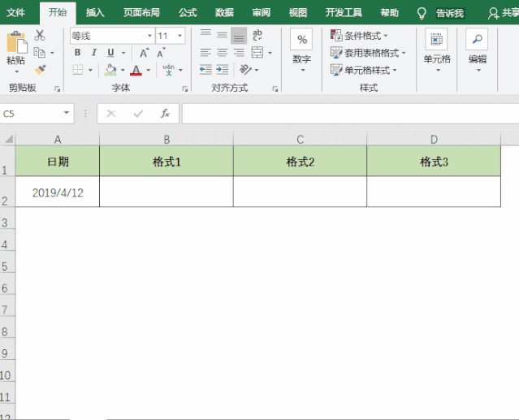Align text left
Screen dimensions: 519x420
coord(205,52)
